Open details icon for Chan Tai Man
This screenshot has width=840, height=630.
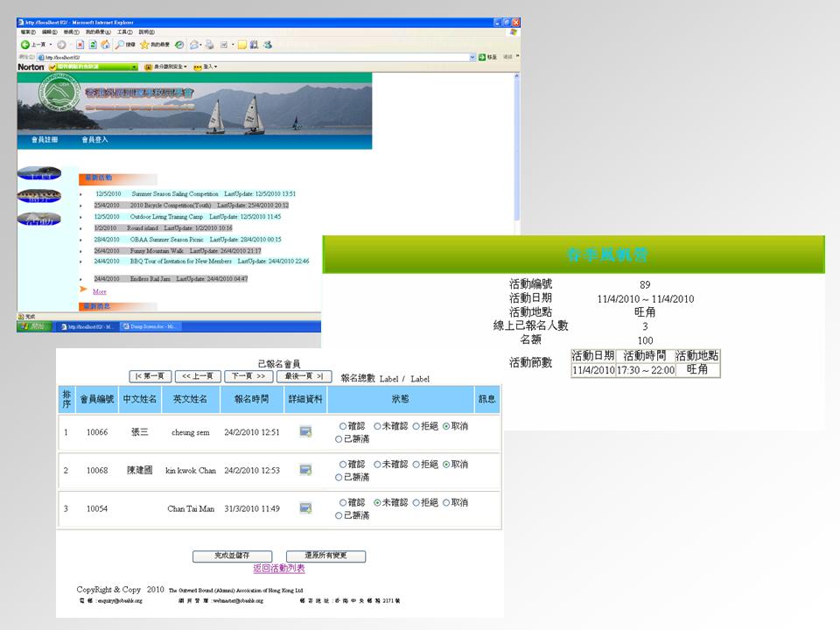305,508
